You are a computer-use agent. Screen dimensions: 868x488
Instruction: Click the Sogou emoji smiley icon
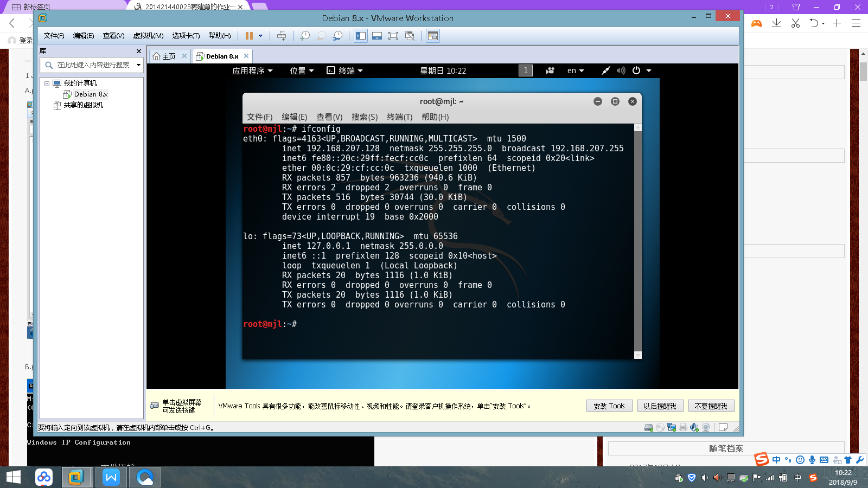click(x=800, y=460)
